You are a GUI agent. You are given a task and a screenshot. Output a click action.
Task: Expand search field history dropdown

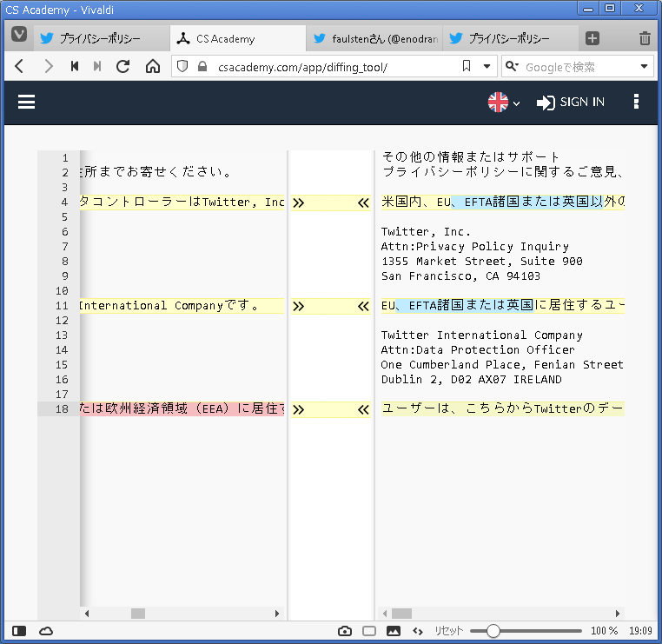(x=645, y=66)
